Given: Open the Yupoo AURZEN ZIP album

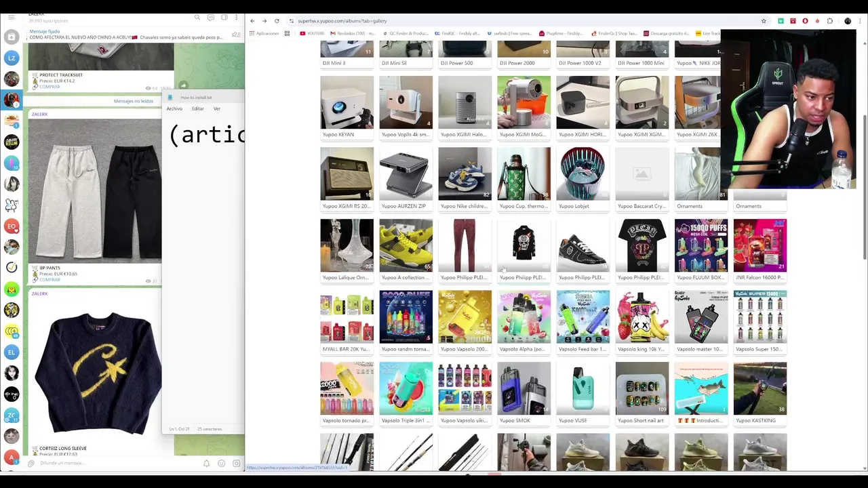Looking at the screenshot, I should coord(406,178).
